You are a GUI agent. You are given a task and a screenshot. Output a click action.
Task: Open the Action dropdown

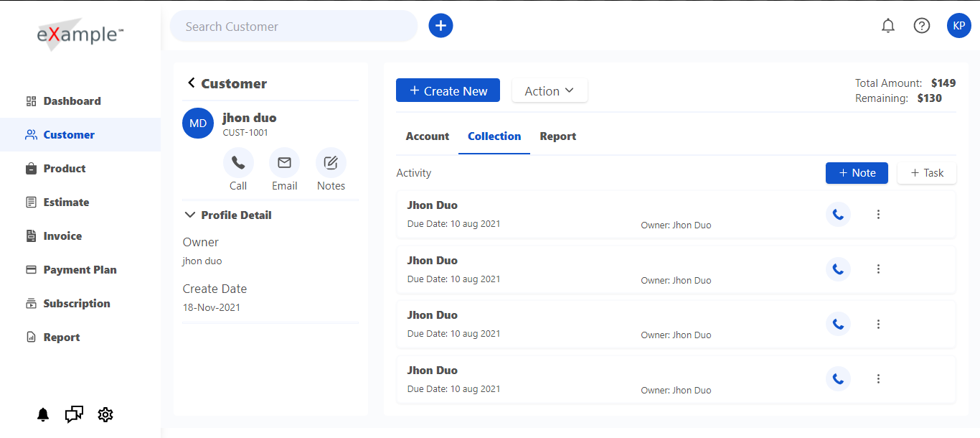550,90
